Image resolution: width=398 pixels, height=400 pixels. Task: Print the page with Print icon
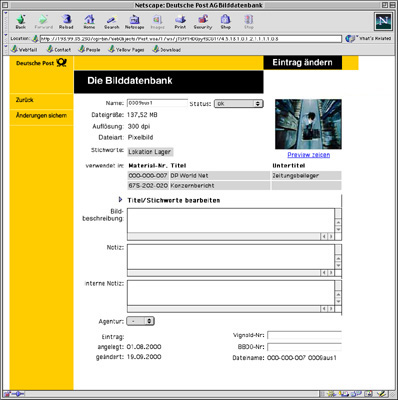[180, 22]
